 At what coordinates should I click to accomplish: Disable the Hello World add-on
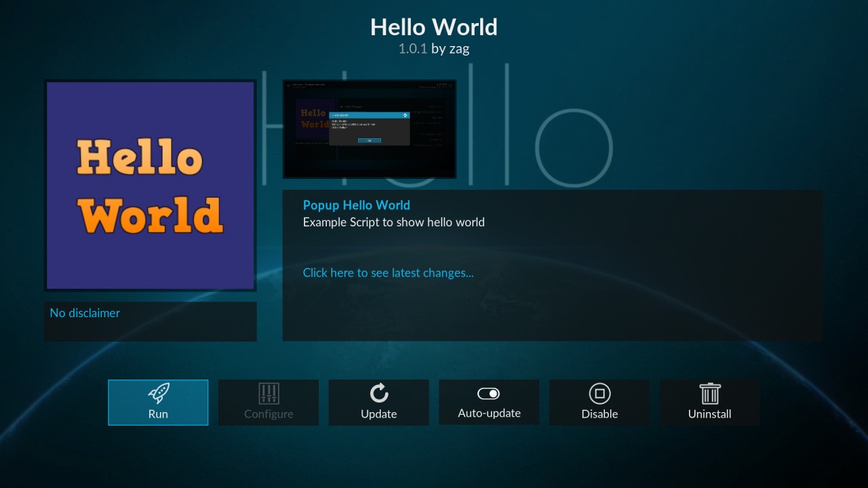pyautogui.click(x=599, y=403)
